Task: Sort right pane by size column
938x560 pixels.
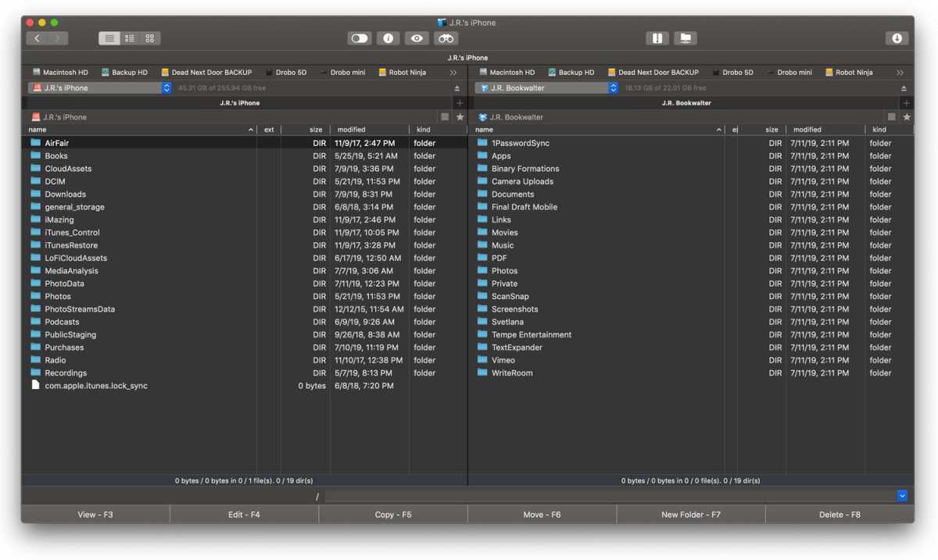Action: point(762,130)
